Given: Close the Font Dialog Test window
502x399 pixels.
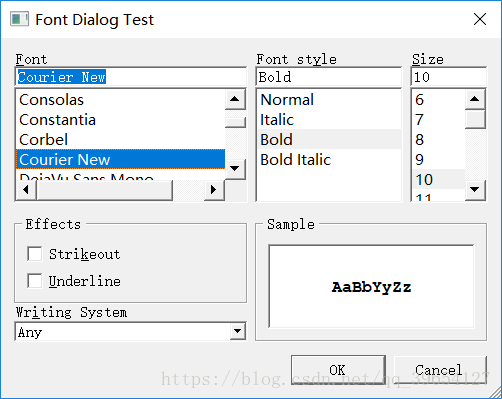Looking at the screenshot, I should click(x=480, y=19).
